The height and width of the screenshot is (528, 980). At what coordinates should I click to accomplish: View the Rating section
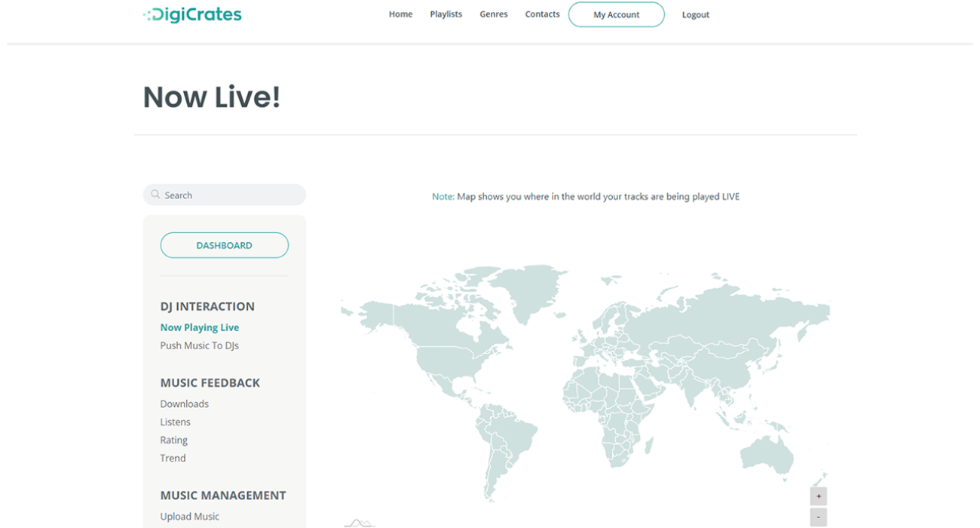173,440
